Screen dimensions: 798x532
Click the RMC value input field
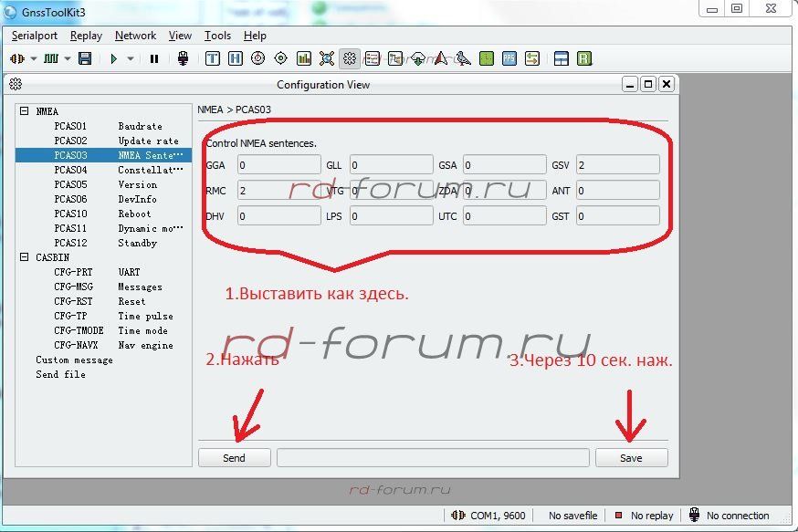(278, 191)
